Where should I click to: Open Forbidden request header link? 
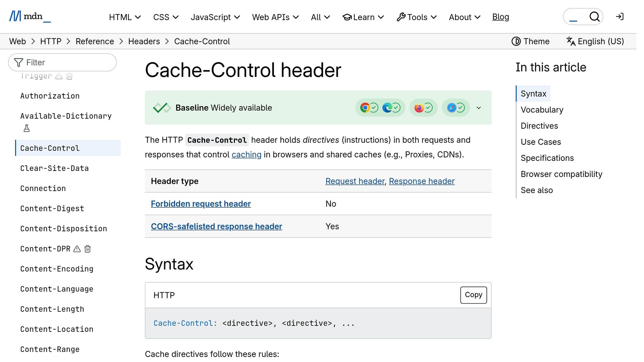[x=201, y=204]
